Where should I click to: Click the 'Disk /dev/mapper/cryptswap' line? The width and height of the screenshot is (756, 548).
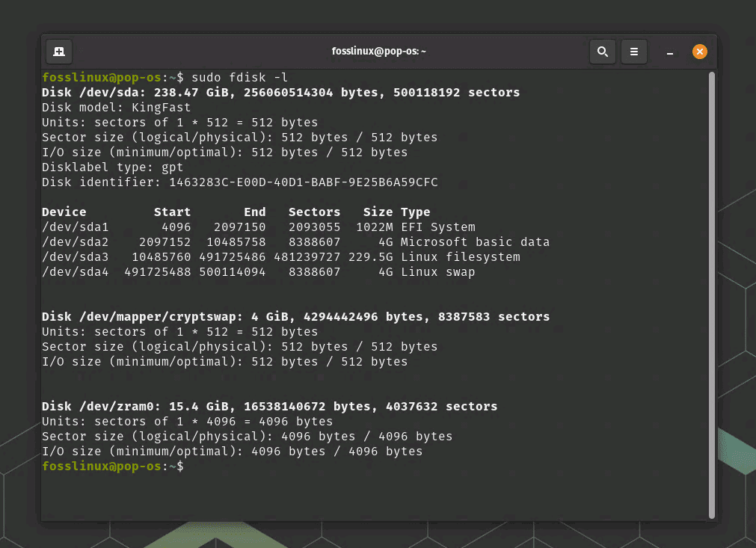pyautogui.click(x=295, y=316)
